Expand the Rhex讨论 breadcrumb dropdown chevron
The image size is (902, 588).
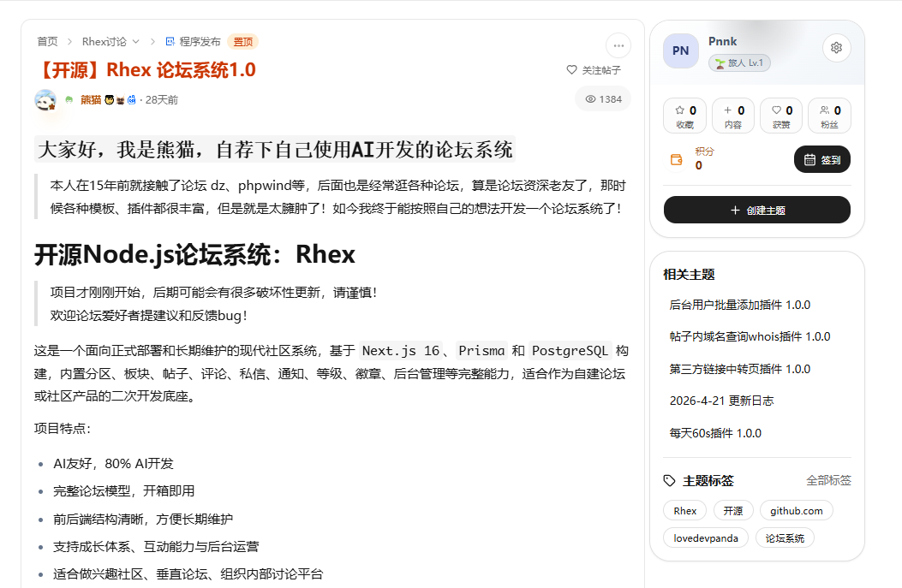(x=135, y=41)
